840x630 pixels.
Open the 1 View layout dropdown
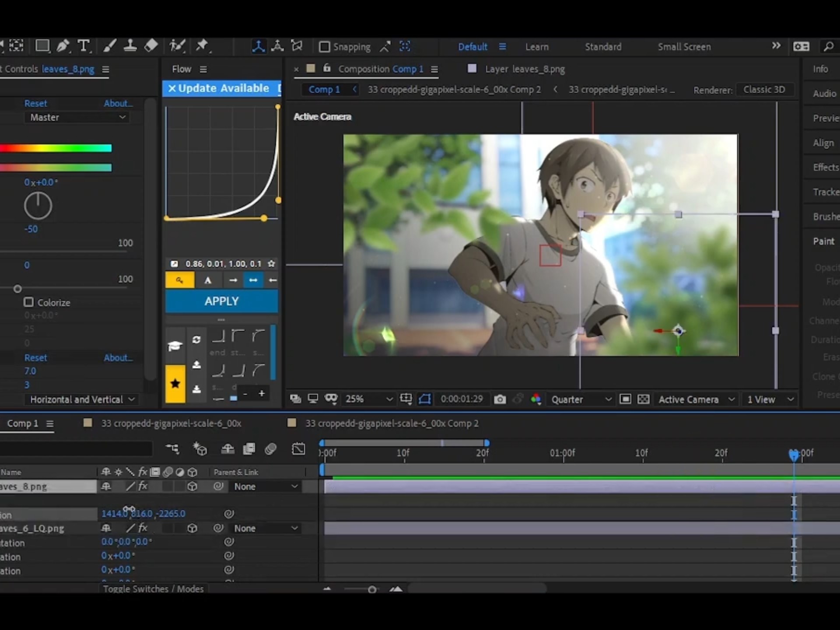[770, 399]
